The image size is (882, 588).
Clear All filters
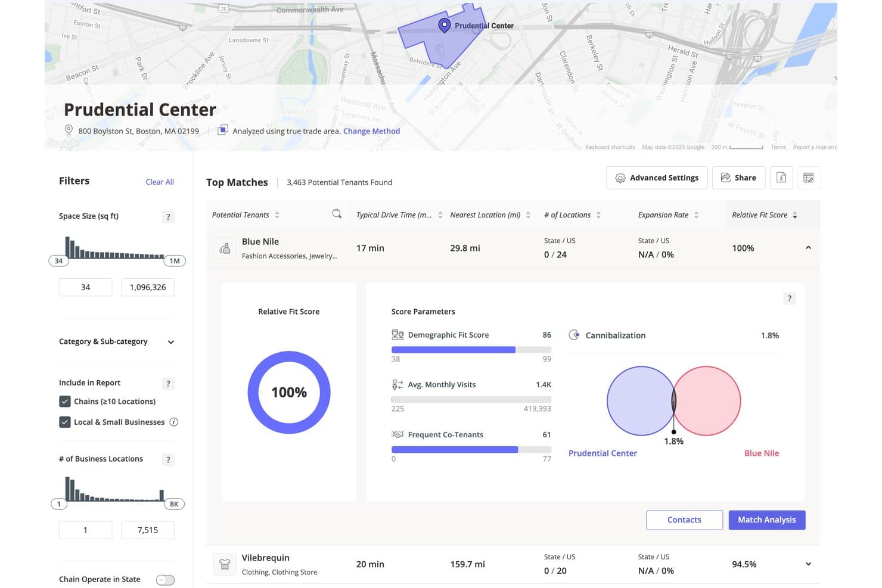pos(160,182)
